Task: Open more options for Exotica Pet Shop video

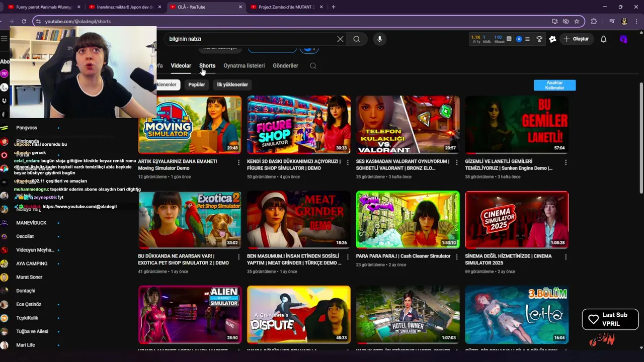Action: 238,257
